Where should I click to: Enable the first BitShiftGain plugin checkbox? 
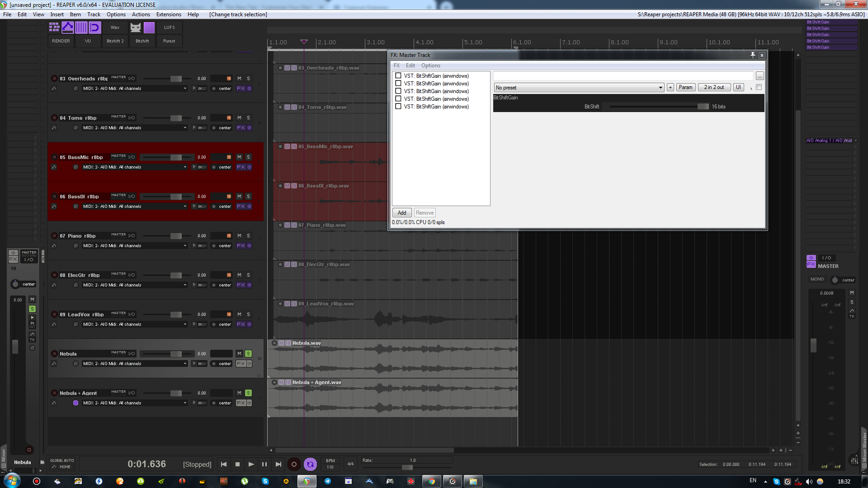coord(398,76)
